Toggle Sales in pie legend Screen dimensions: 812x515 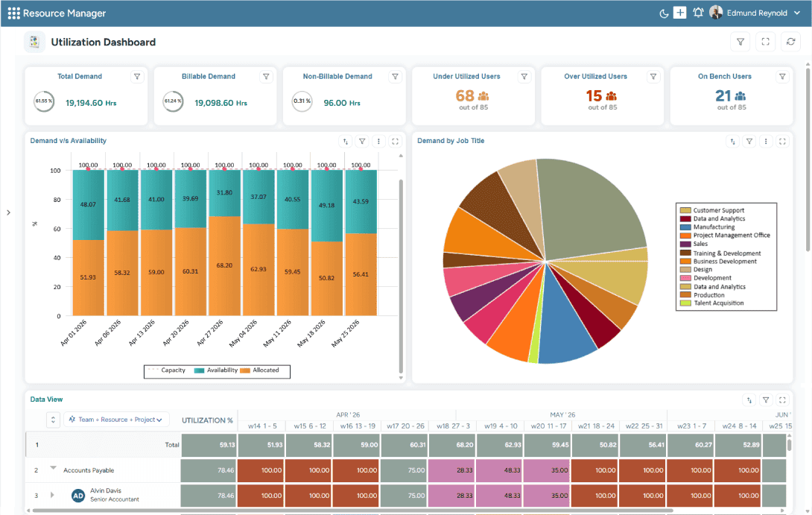pyautogui.click(x=694, y=244)
